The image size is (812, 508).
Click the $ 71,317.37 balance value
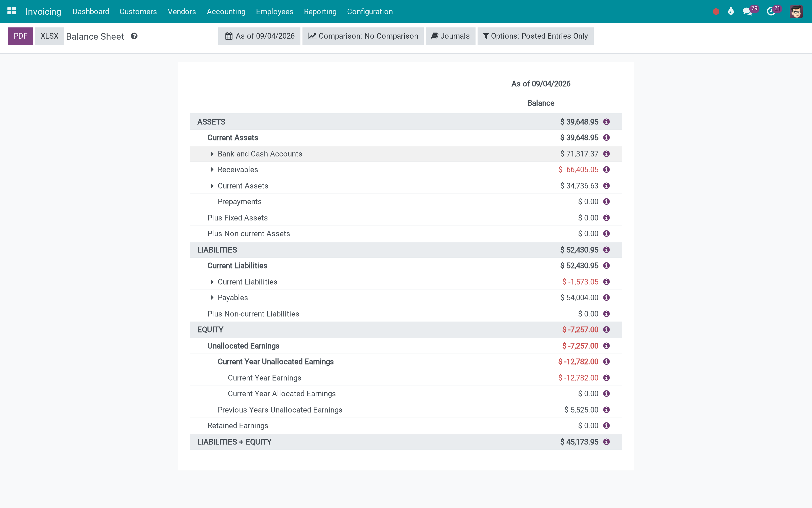pos(579,153)
